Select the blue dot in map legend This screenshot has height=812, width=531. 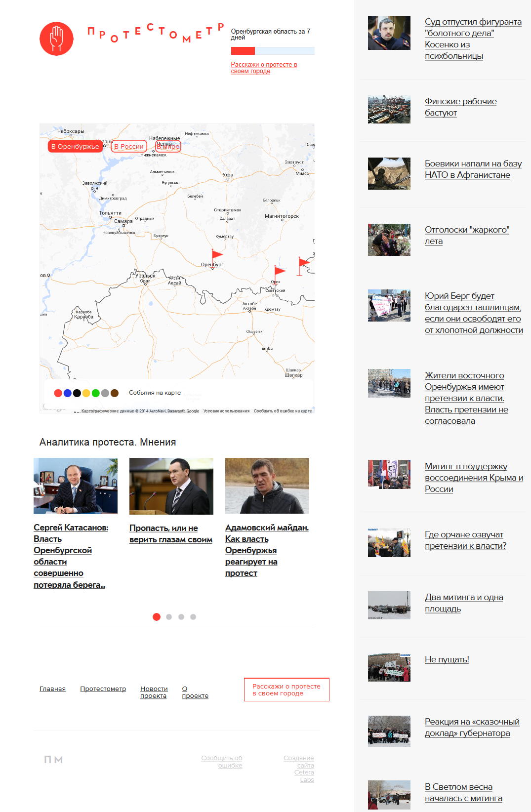tap(67, 393)
